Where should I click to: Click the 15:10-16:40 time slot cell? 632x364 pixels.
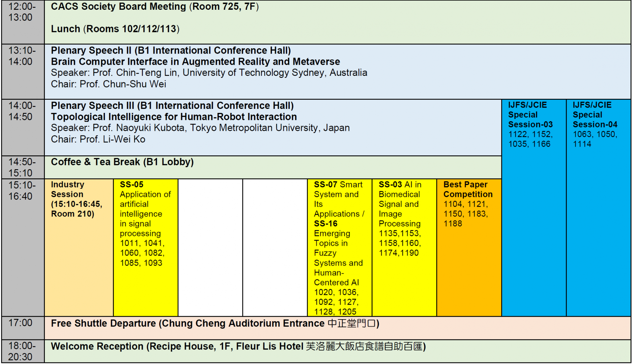coord(22,191)
